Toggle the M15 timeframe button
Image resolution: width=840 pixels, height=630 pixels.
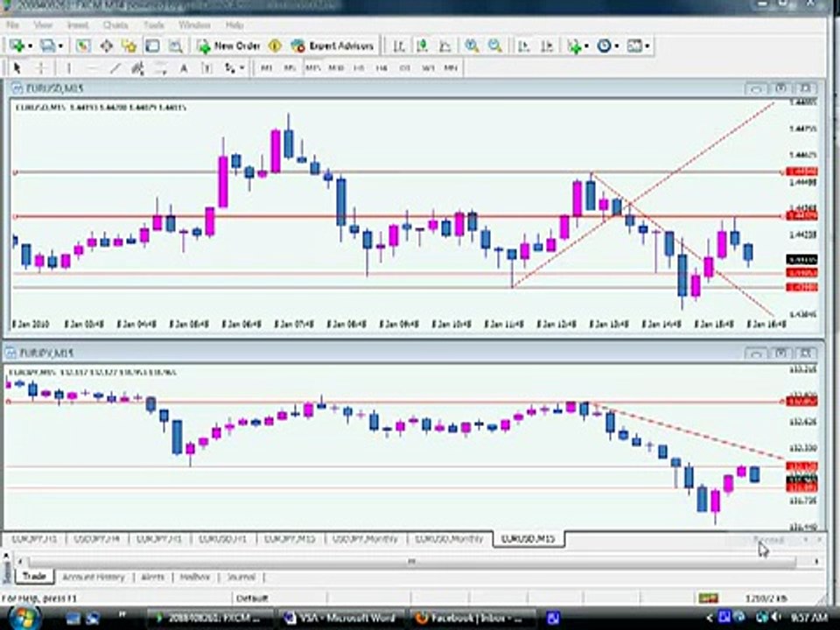click(313, 68)
